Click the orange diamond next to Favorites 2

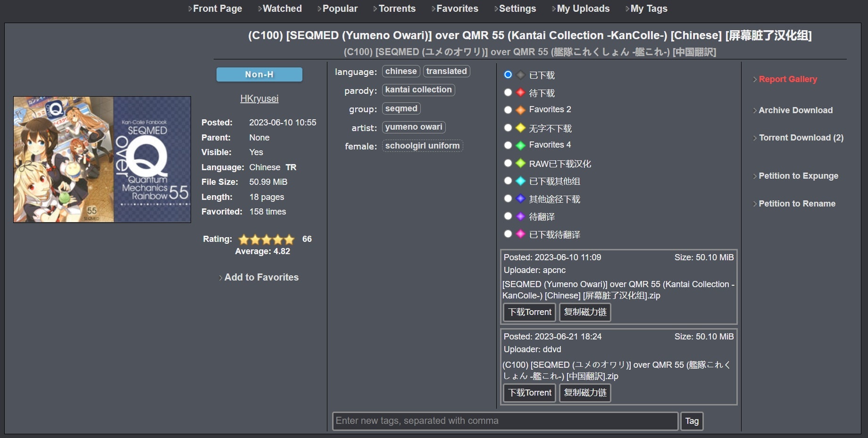pos(520,110)
